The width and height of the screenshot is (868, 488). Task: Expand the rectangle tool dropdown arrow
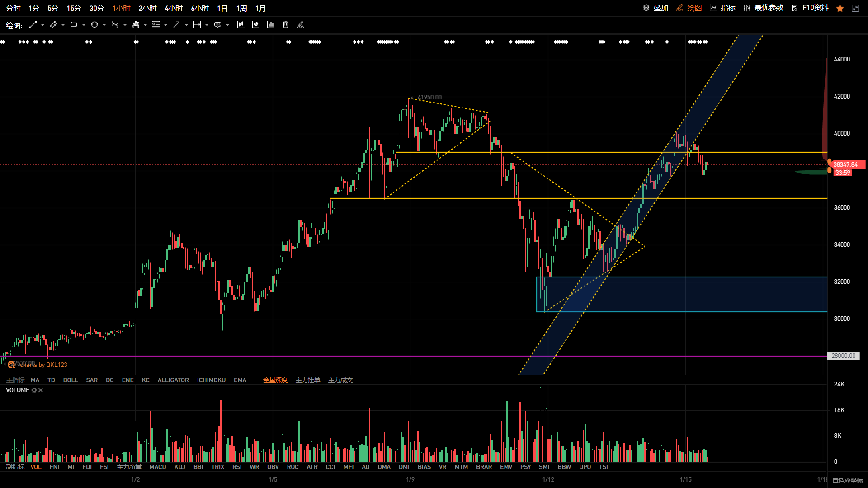tap(84, 25)
